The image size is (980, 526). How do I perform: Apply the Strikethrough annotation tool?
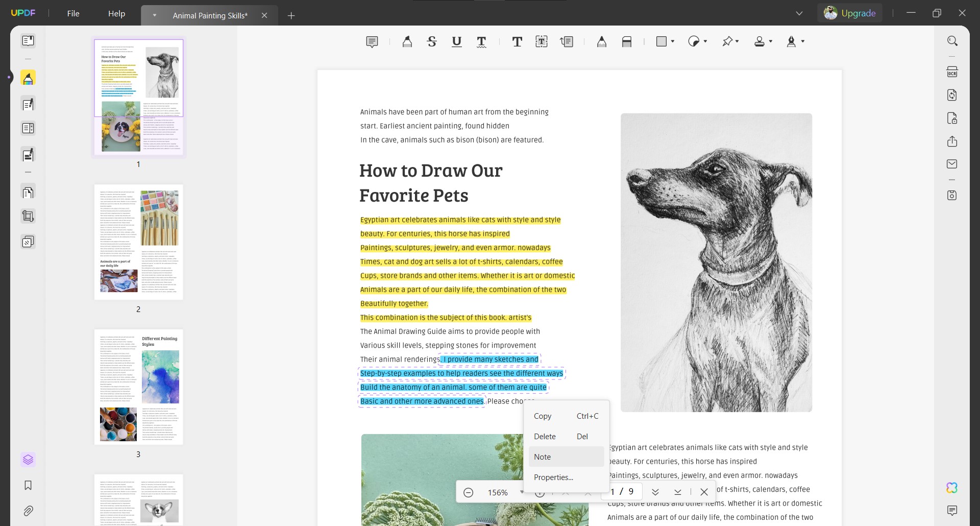click(432, 41)
